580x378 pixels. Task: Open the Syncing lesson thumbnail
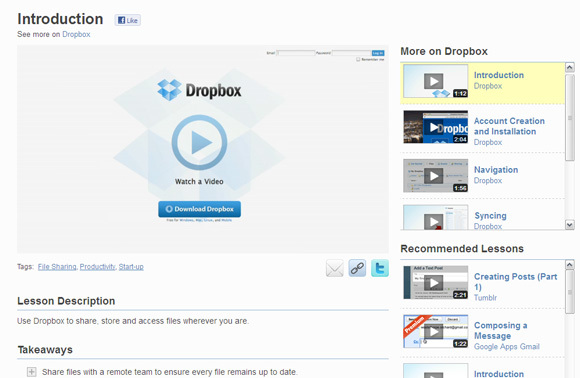(x=435, y=217)
